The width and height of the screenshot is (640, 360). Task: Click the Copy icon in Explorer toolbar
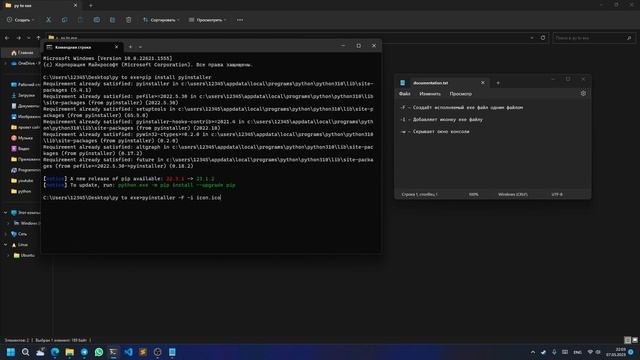[x=64, y=20]
